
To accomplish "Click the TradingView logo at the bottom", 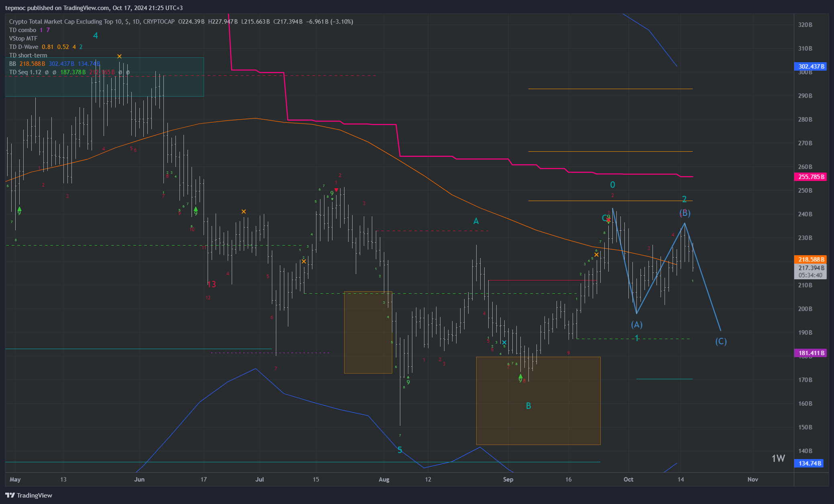I will point(29,495).
